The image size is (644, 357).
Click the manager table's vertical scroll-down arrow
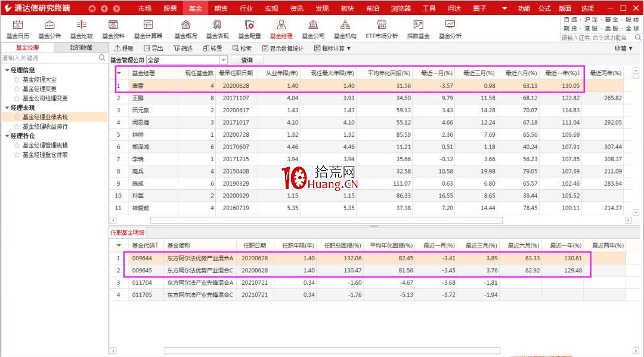point(636,213)
